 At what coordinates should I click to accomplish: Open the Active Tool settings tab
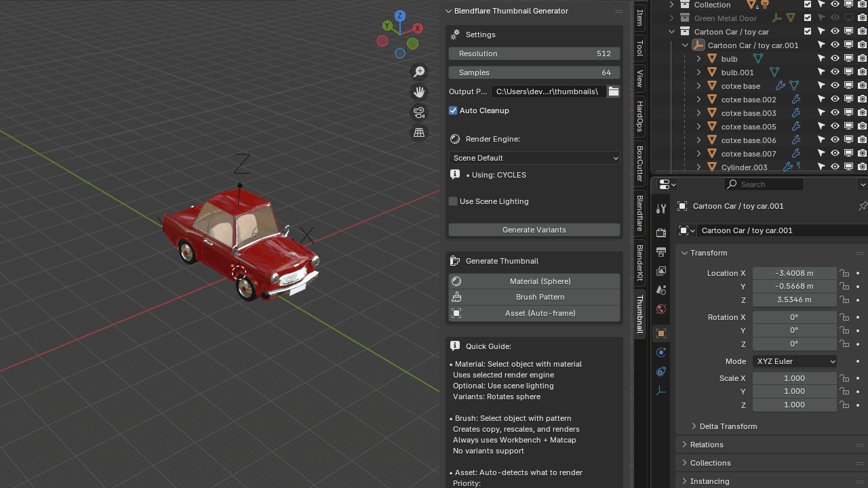tap(661, 209)
